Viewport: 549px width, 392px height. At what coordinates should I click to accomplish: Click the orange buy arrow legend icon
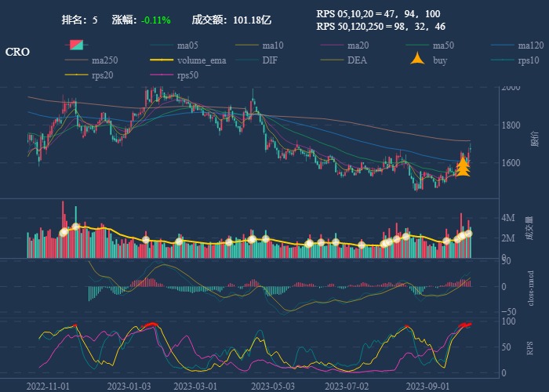[x=418, y=60]
